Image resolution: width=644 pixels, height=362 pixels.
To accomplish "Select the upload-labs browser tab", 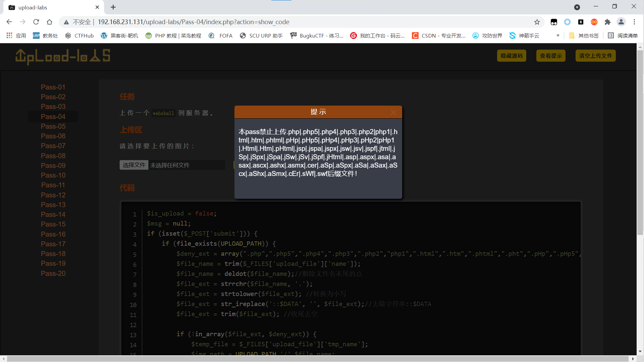I will coord(54,7).
